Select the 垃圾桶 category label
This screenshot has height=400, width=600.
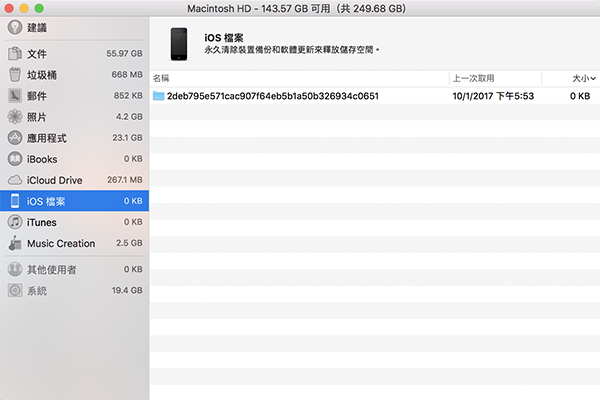(x=42, y=75)
